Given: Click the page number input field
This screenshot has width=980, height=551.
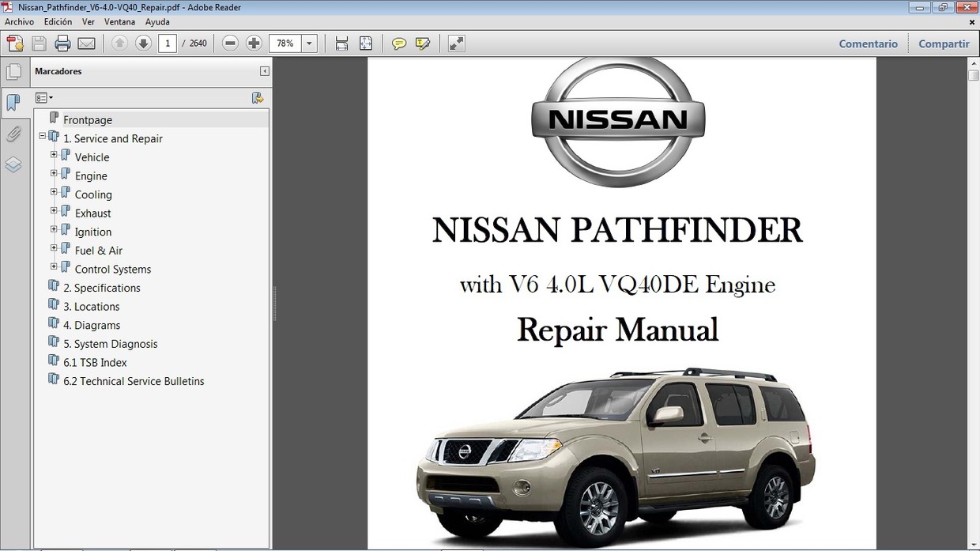Looking at the screenshot, I should tap(167, 43).
